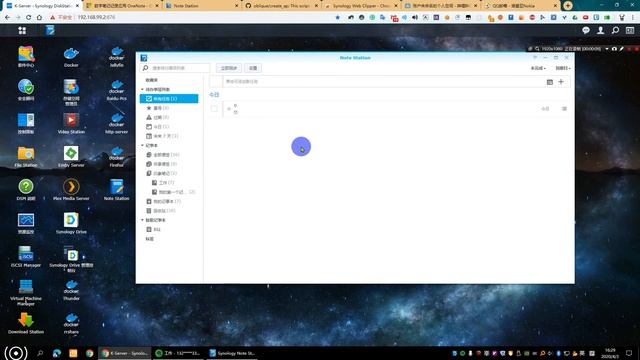Open Windows taskbar search
The width and height of the screenshot is (640, 360).
point(40,353)
